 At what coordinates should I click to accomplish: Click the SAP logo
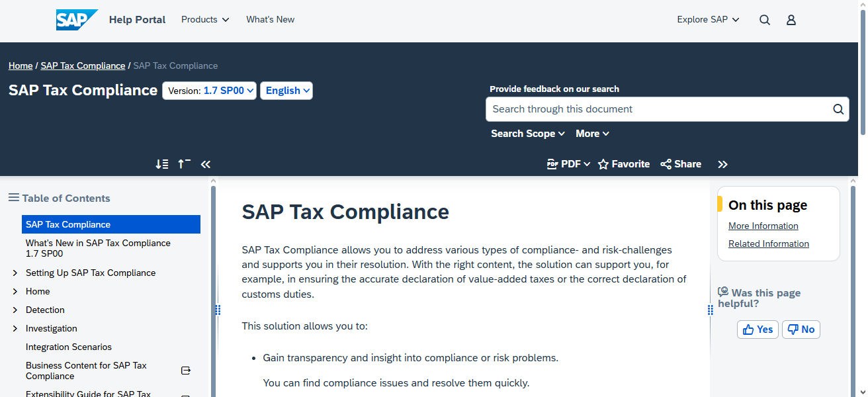point(77,19)
